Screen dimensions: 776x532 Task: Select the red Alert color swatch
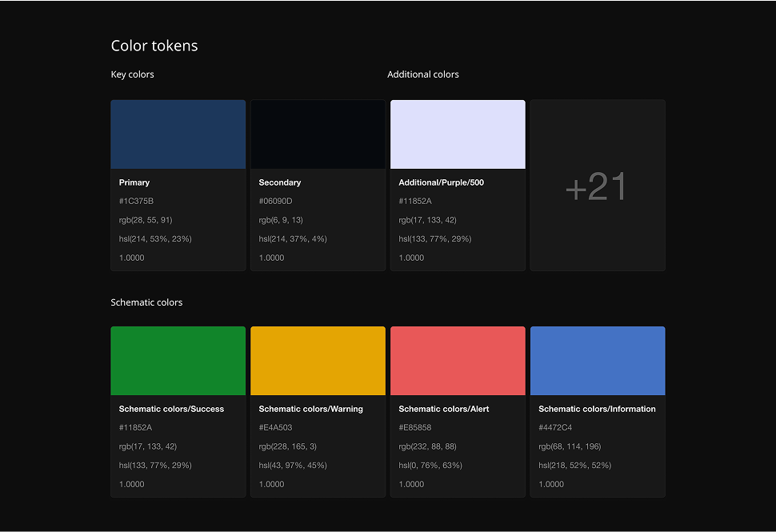pyautogui.click(x=458, y=361)
